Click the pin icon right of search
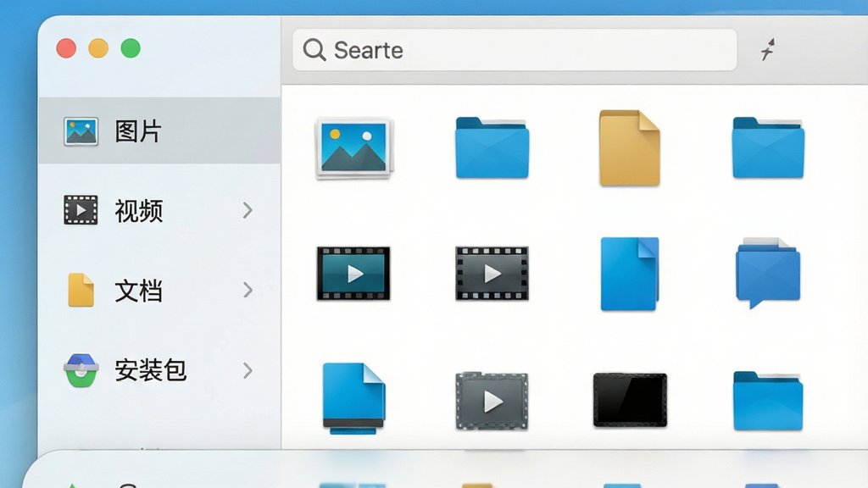 pyautogui.click(x=767, y=49)
